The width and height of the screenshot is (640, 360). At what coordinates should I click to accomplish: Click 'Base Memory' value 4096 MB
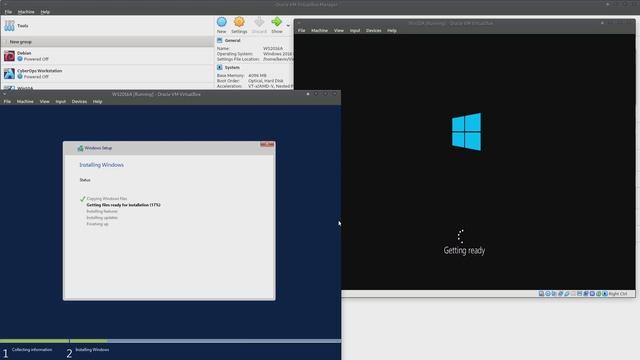(x=257, y=76)
